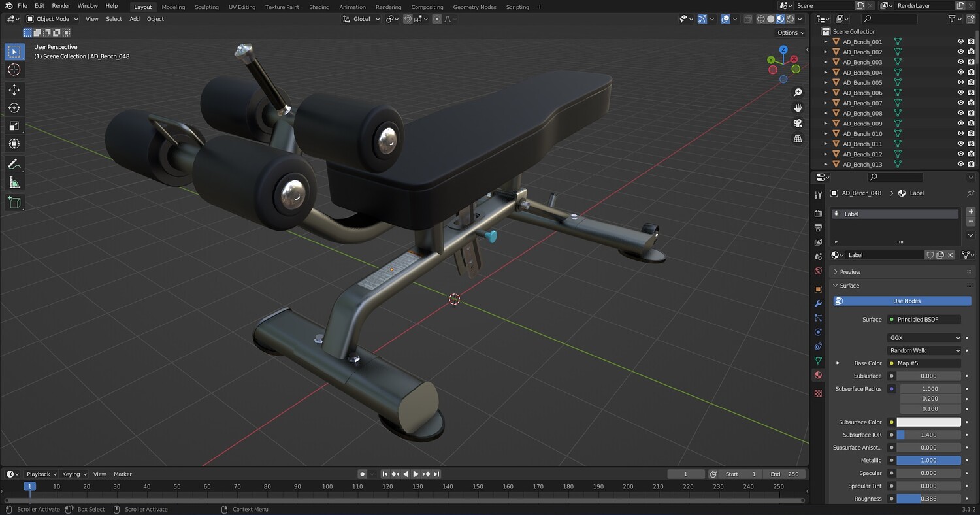Screen dimensions: 980x515
Task: Switch to the Modeling workspace tab
Action: point(173,7)
